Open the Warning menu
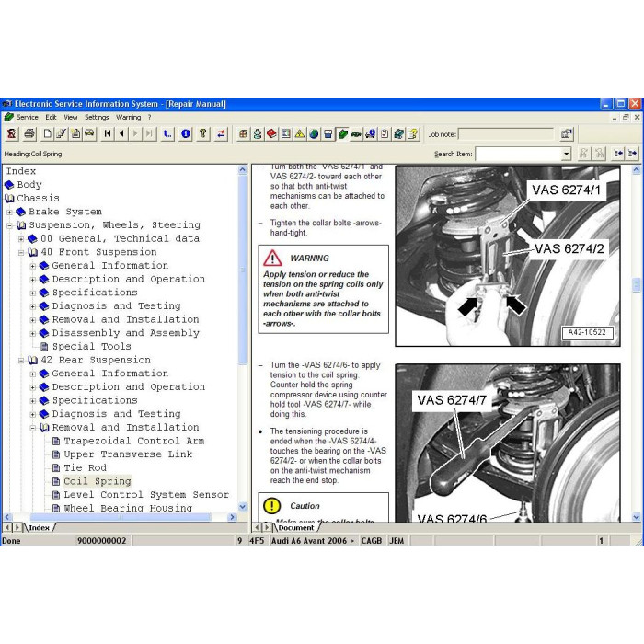 129,117
